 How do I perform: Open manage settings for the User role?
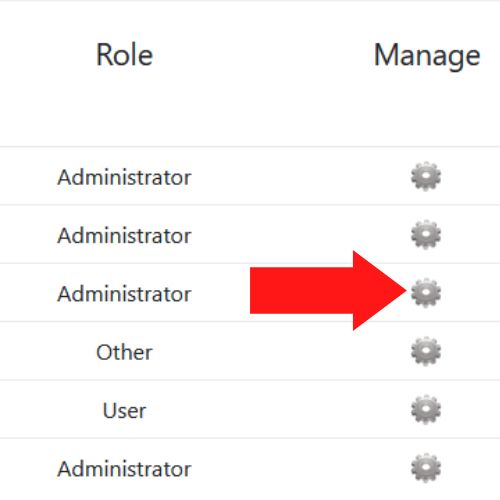[x=426, y=410]
